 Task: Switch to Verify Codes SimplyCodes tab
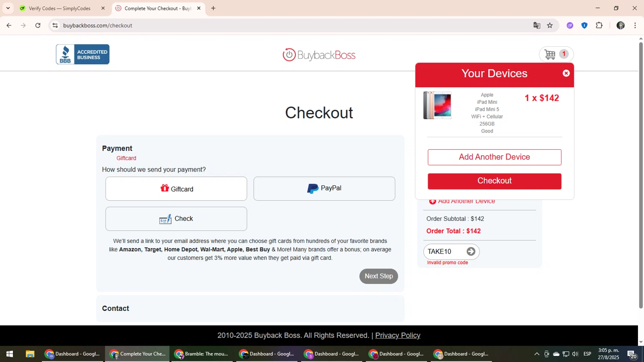[x=60, y=8]
